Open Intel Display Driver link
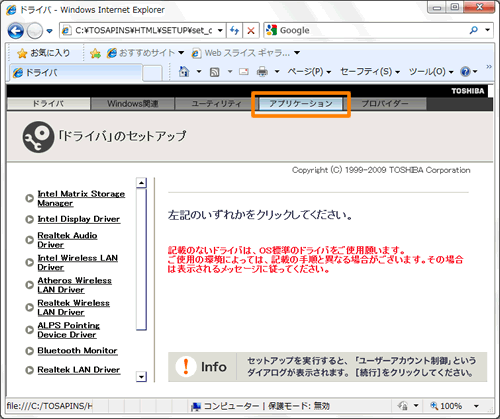The height and width of the screenshot is (419, 500). (x=79, y=219)
